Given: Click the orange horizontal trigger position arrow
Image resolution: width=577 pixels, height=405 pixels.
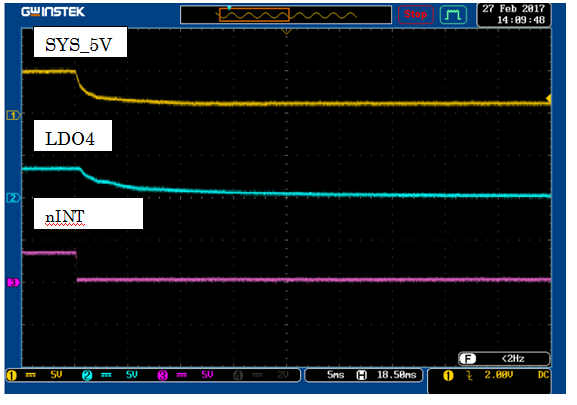Looking at the screenshot, I should [x=286, y=32].
